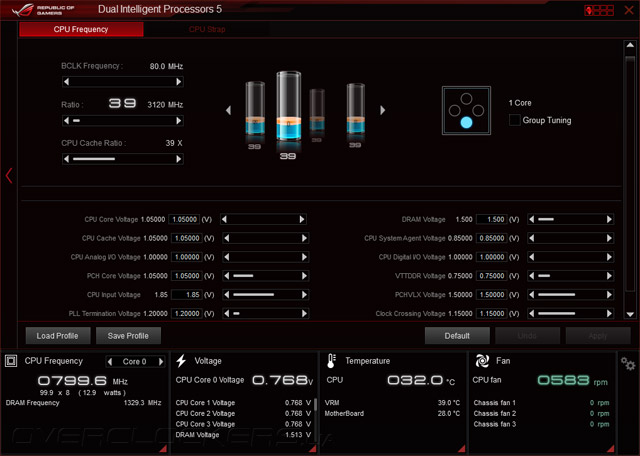Increase Clock Crossing Voltage right arrow
640x456 pixels.
pyautogui.click(x=609, y=314)
